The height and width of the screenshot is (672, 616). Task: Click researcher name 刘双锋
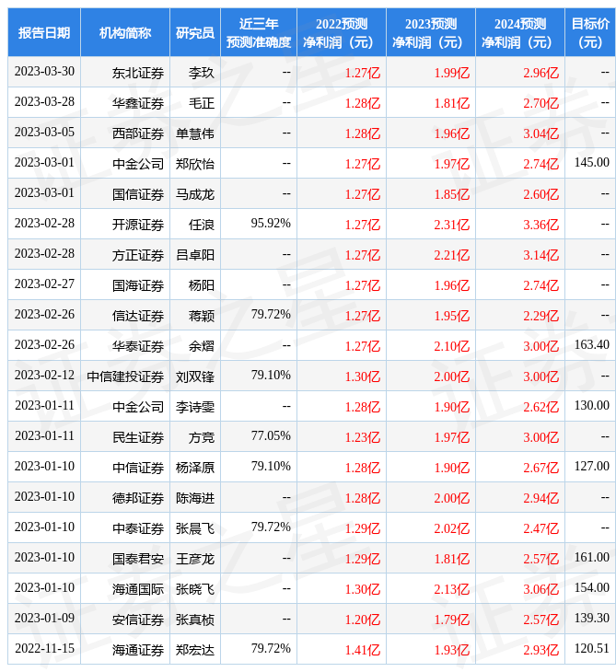click(x=195, y=377)
